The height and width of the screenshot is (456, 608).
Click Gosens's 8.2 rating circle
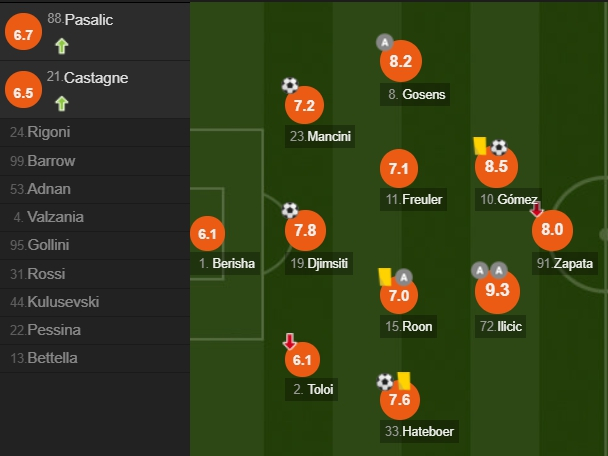pos(400,61)
